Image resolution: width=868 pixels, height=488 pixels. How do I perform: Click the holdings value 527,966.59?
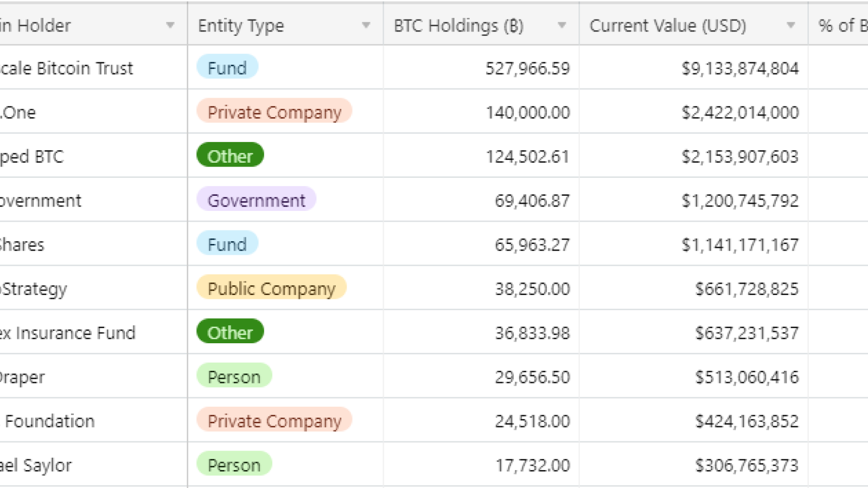527,68
